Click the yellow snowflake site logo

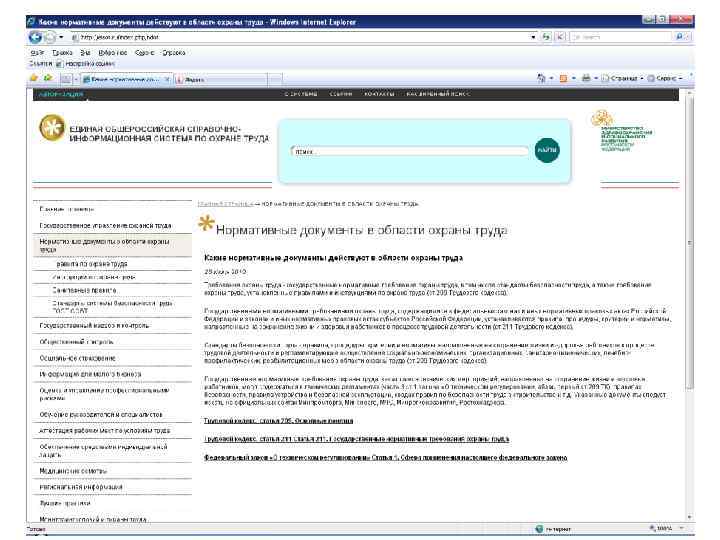(x=52, y=127)
